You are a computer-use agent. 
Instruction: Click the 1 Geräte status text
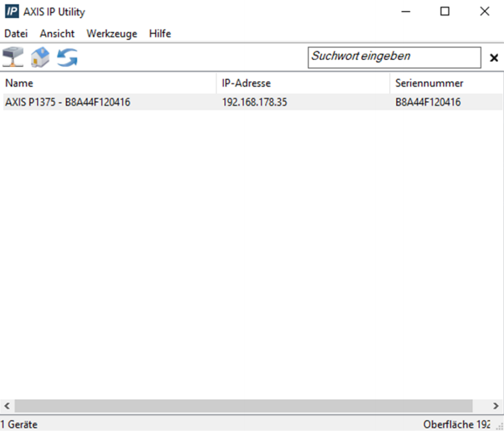pyautogui.click(x=19, y=424)
